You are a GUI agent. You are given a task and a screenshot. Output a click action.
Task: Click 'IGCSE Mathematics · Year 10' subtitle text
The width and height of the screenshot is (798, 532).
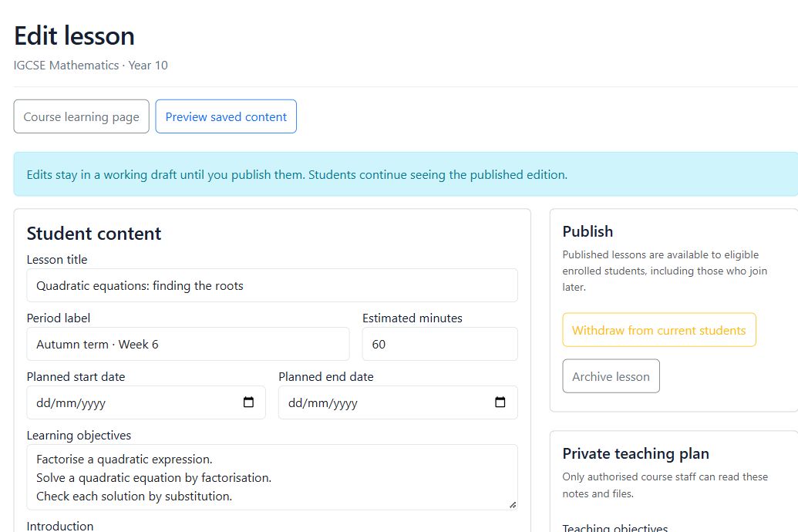click(x=90, y=66)
